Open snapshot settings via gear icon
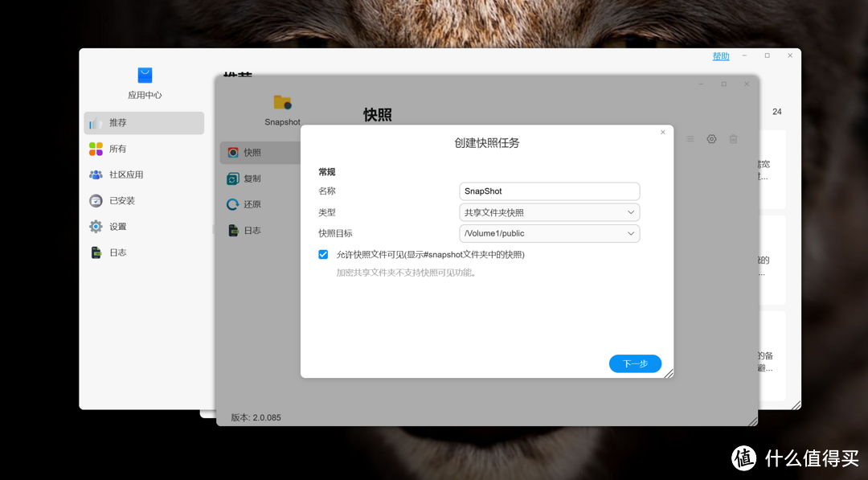 [x=711, y=138]
